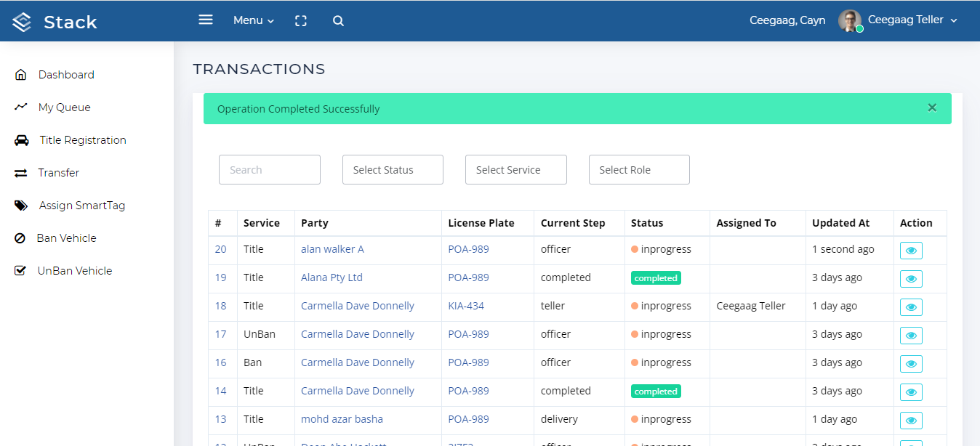Click the Dashboard home icon

point(21,75)
